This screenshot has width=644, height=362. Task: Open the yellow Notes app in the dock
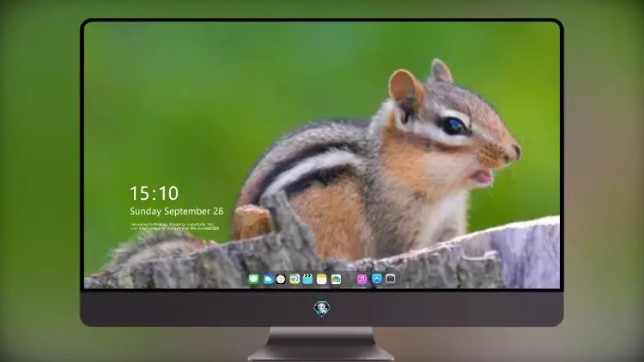(322, 280)
